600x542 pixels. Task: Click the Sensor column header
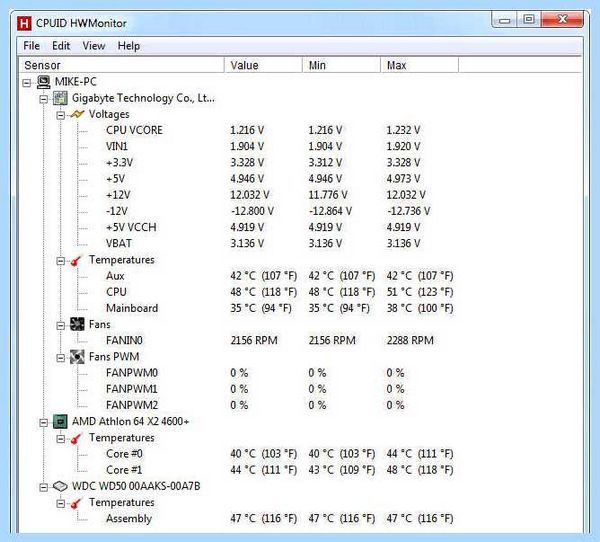pyautogui.click(x=121, y=65)
